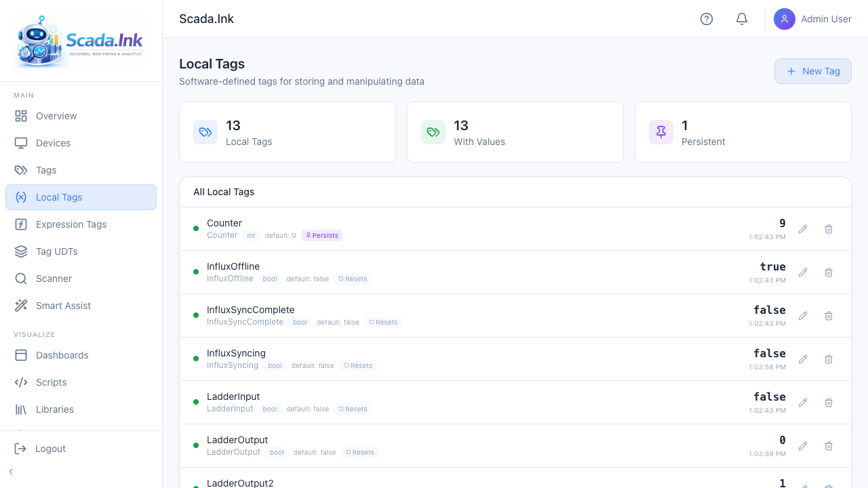Edit the InfluxSyncComplete tag
The width and height of the screenshot is (868, 488).
pyautogui.click(x=803, y=316)
